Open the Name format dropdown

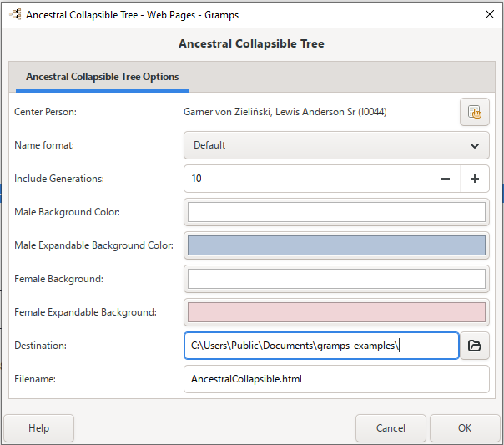pos(336,145)
